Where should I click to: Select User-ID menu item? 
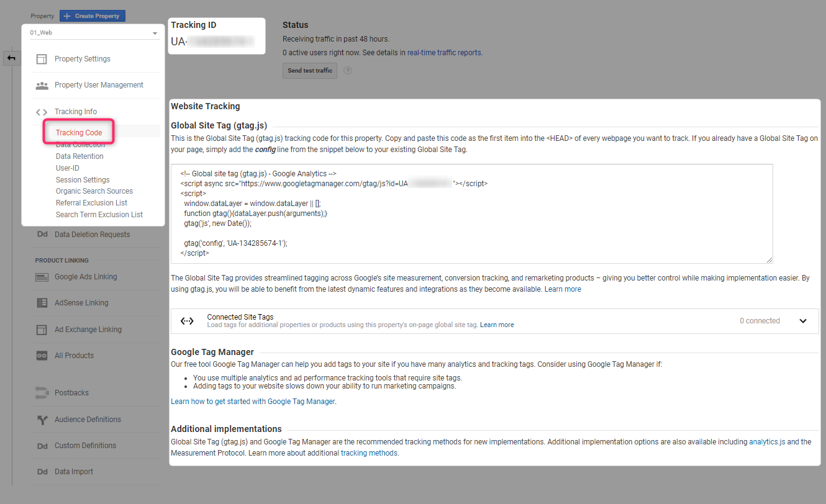click(x=68, y=168)
